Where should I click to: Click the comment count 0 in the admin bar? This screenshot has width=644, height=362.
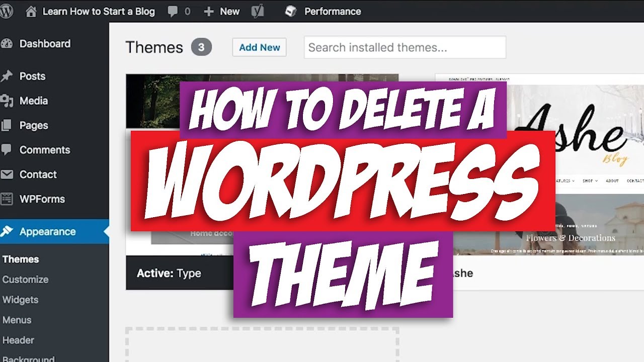click(x=188, y=12)
